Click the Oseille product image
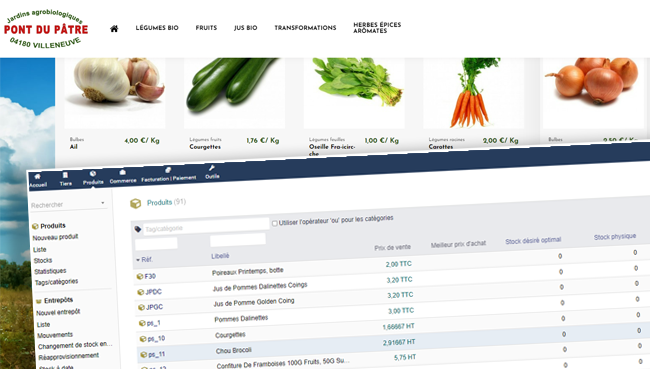Viewport: 650px width, 369px height. pos(354,92)
